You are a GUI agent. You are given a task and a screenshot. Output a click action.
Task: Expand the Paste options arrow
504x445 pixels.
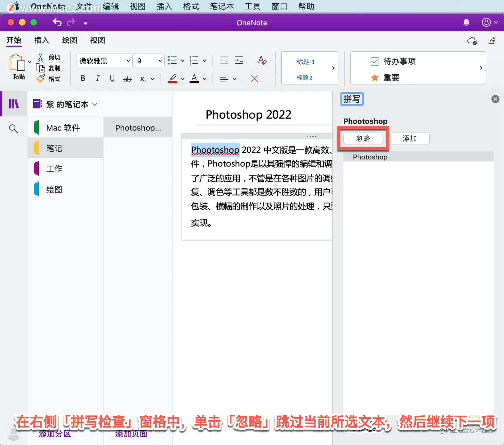click(30, 62)
